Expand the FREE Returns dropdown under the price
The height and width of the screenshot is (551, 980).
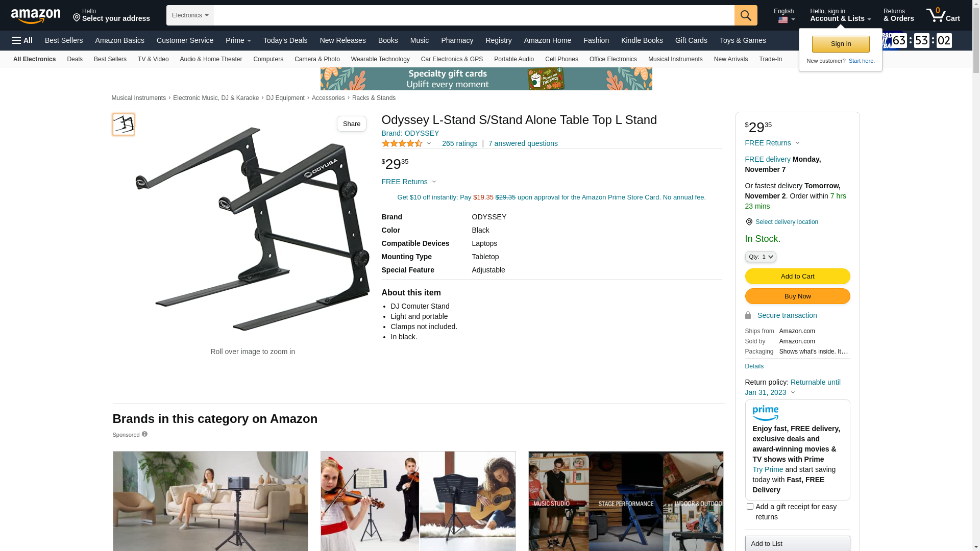point(409,182)
